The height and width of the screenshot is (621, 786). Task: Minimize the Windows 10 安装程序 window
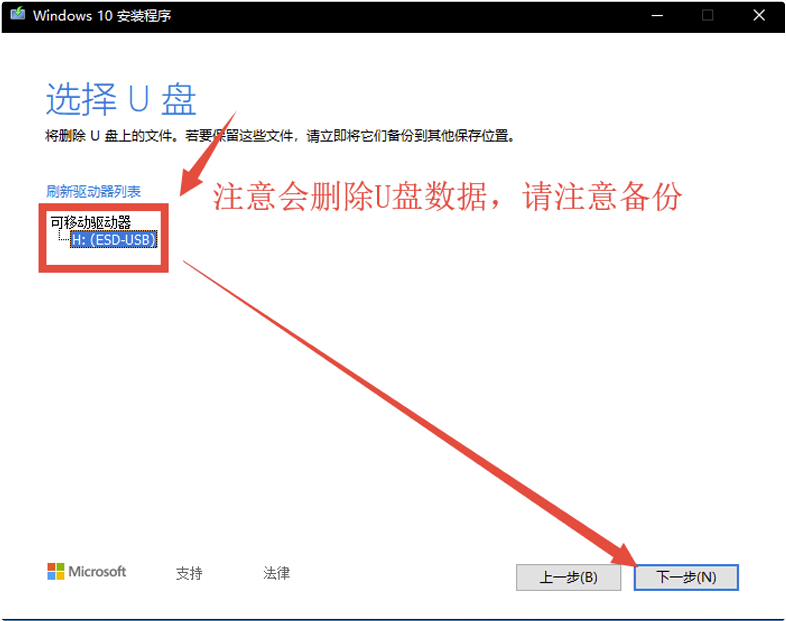pyautogui.click(x=656, y=16)
